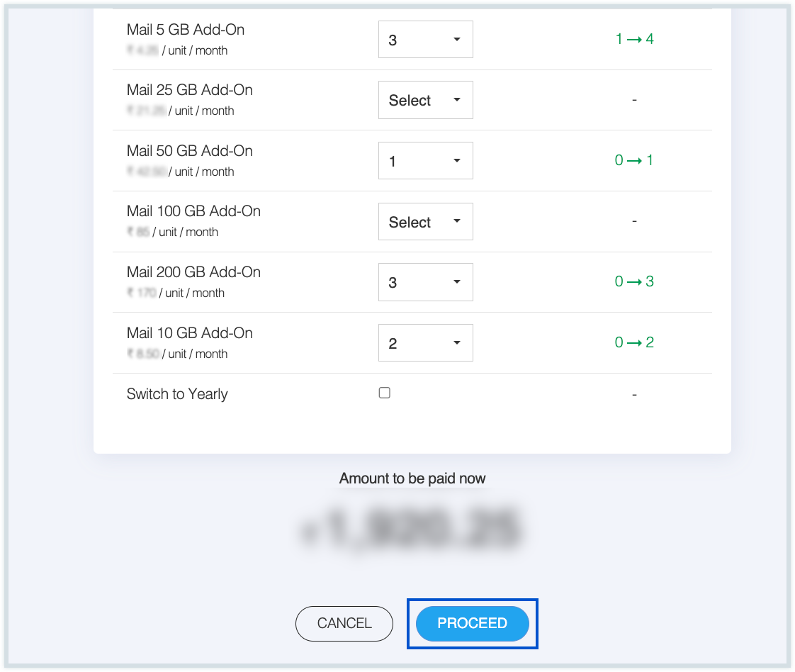
Task: Click the CANCEL button
Action: (x=344, y=623)
